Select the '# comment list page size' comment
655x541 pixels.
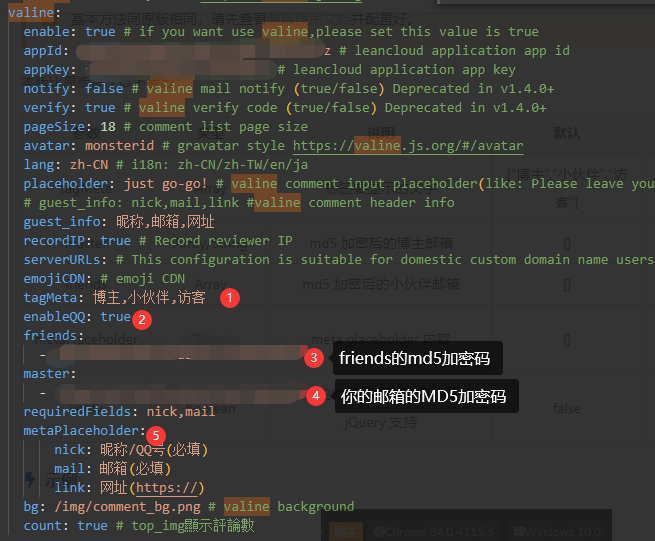(216, 127)
